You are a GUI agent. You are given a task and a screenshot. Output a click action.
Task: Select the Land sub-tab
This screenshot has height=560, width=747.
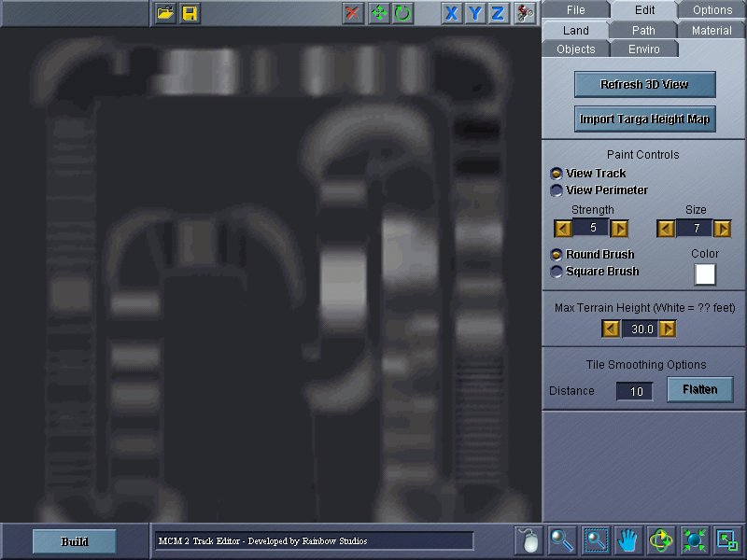click(575, 30)
